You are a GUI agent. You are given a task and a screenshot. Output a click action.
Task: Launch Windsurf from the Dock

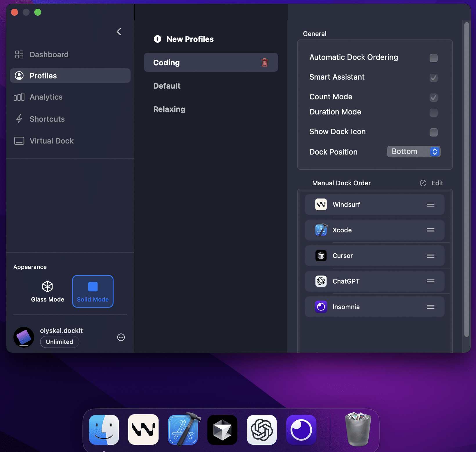coord(143,430)
